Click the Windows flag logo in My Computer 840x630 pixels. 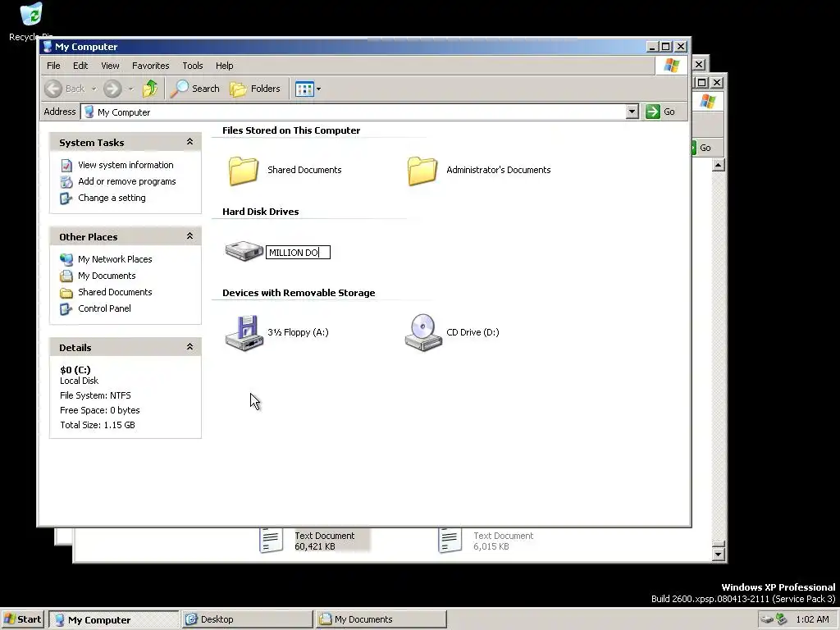(x=671, y=66)
